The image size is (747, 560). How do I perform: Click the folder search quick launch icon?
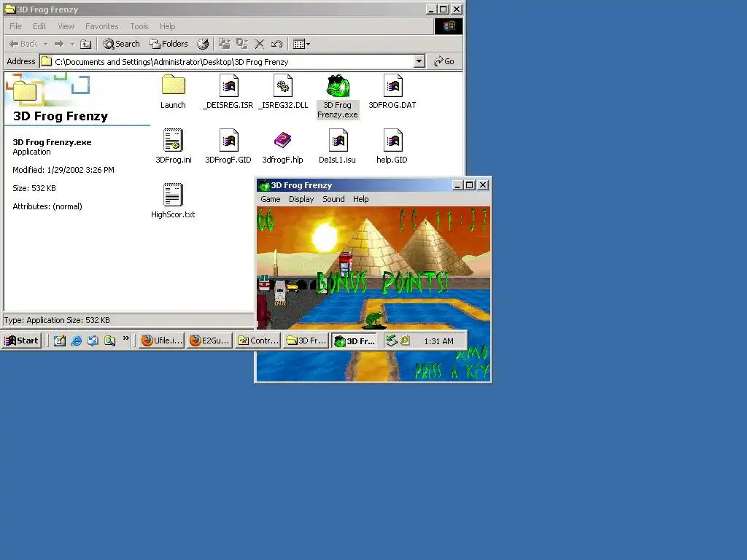[109, 341]
